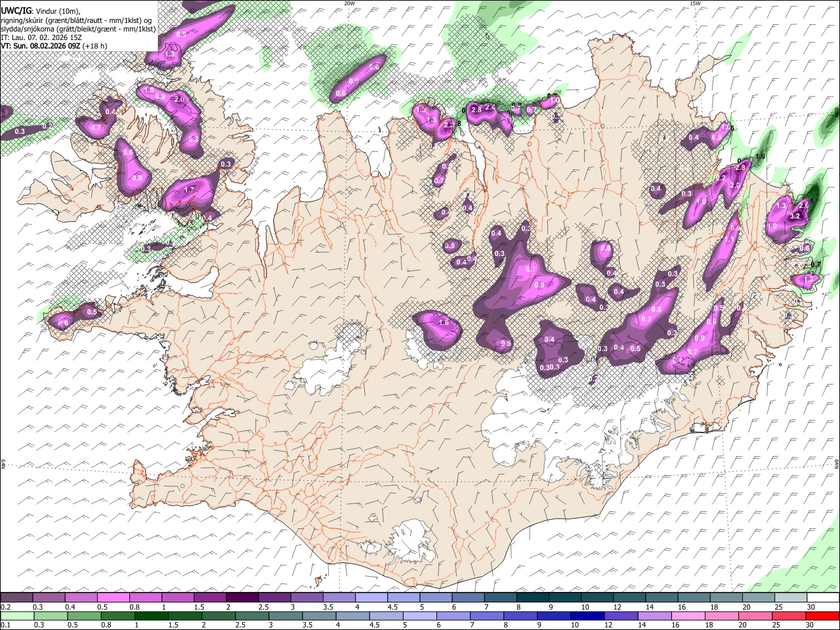Pick the dark mauve snow swatch between 0.2 and 0.3
This screenshot has height=630, width=840.
[x=16, y=597]
